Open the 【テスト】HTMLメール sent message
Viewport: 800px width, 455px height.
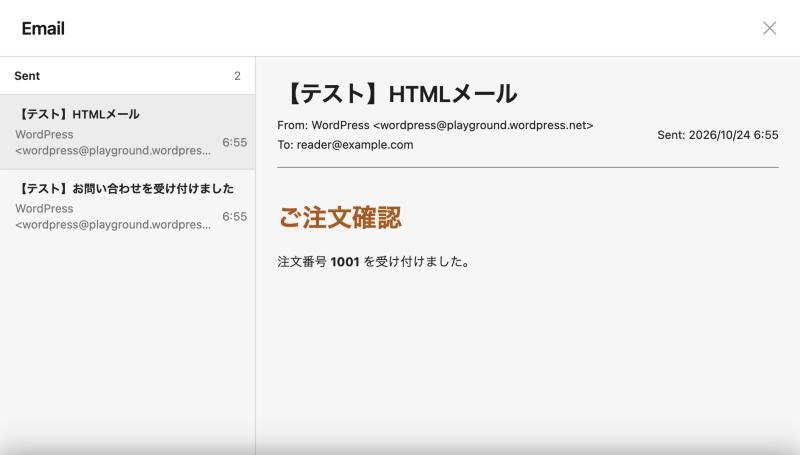(x=128, y=132)
